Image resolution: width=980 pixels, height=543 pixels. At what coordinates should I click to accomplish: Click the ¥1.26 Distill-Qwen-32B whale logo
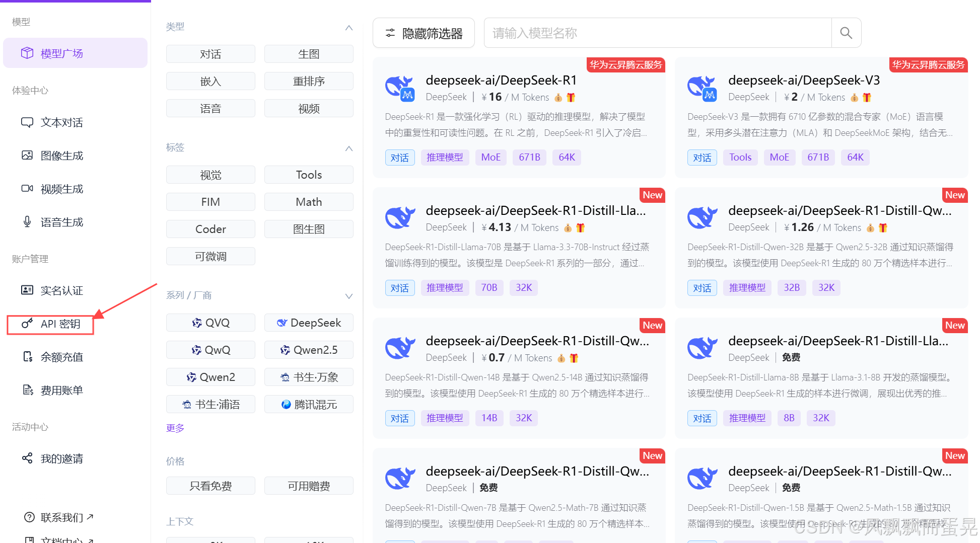702,218
